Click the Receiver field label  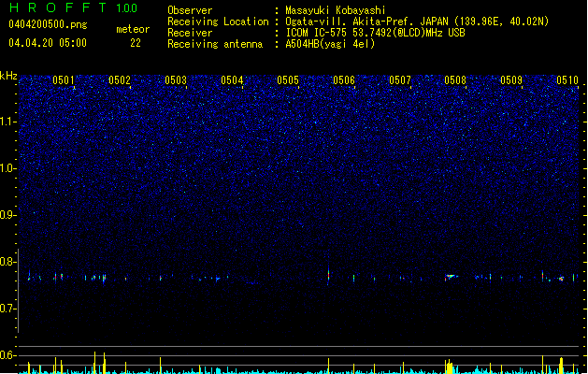(x=190, y=33)
